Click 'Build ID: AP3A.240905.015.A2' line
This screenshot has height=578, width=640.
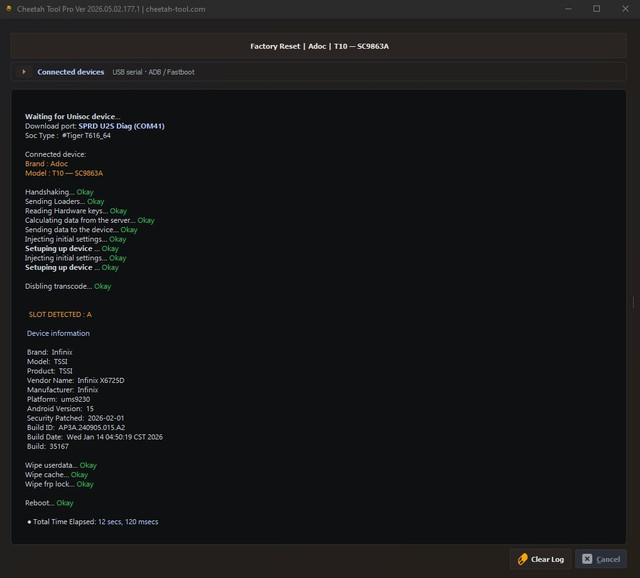[76, 427]
